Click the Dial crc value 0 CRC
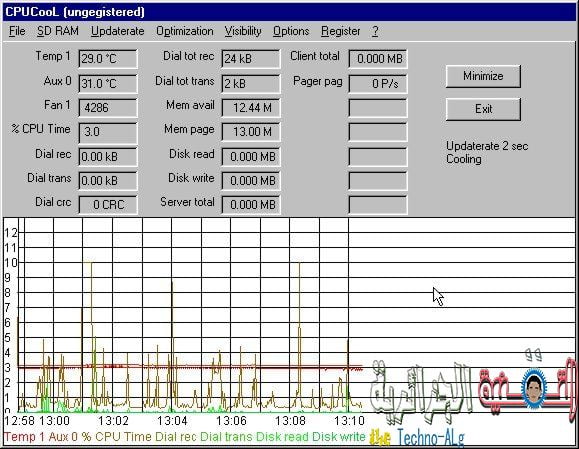The height and width of the screenshot is (449, 579). click(108, 205)
